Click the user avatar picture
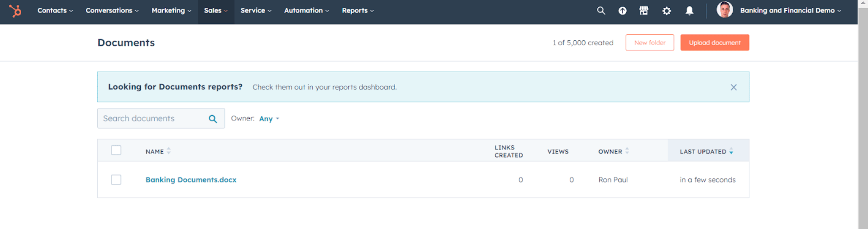This screenshot has height=229, width=868. [724, 10]
